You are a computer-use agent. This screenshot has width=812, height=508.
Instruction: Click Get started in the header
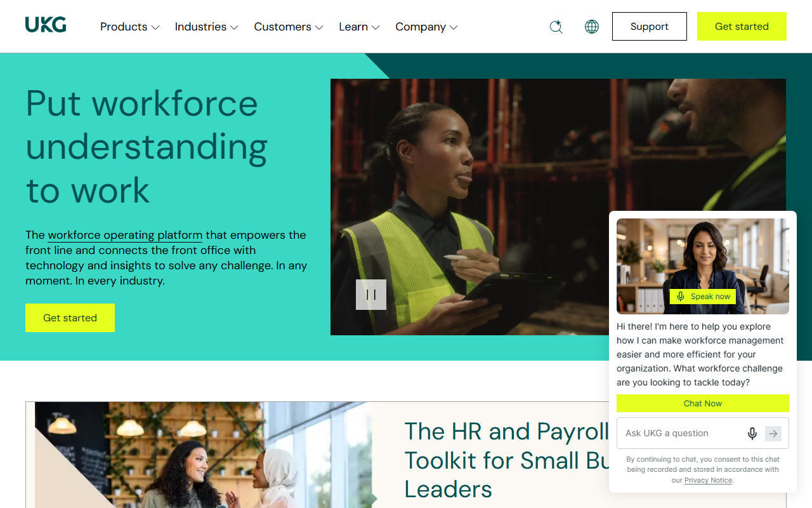(x=742, y=27)
